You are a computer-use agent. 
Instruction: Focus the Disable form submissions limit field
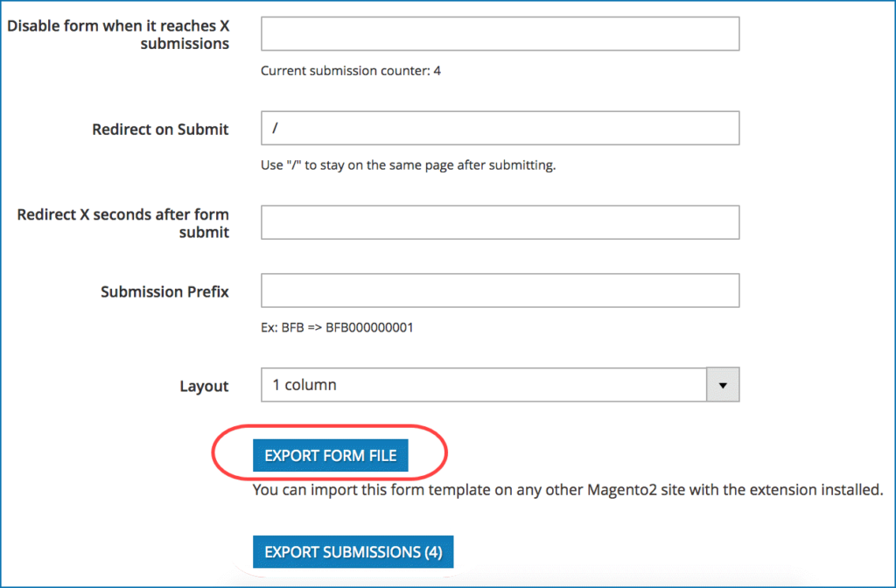pos(500,34)
